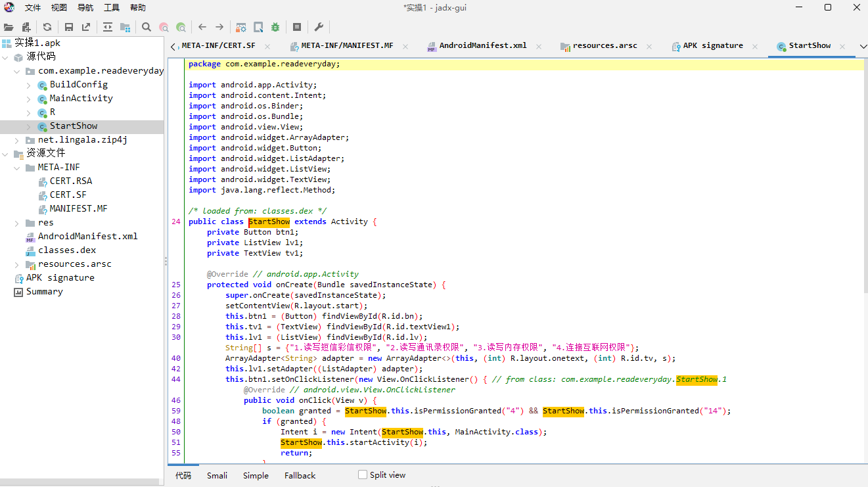Select Summary in the tree

pos(44,292)
